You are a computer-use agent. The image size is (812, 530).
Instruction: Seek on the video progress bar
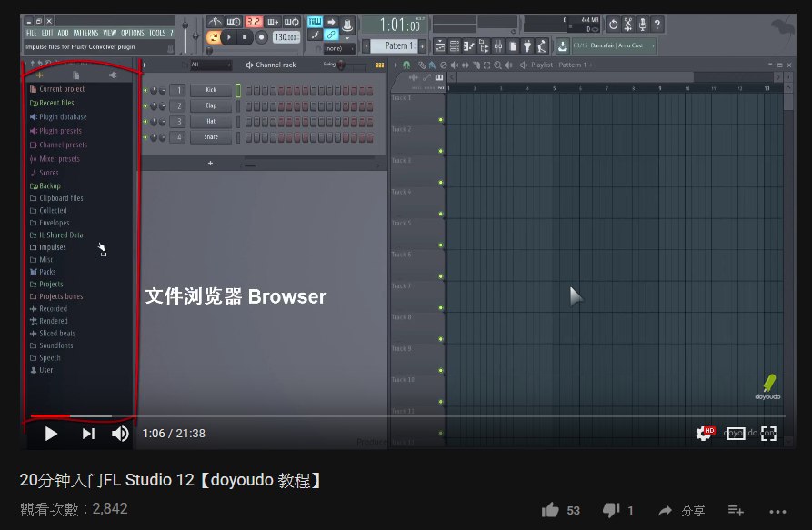click(x=273, y=416)
